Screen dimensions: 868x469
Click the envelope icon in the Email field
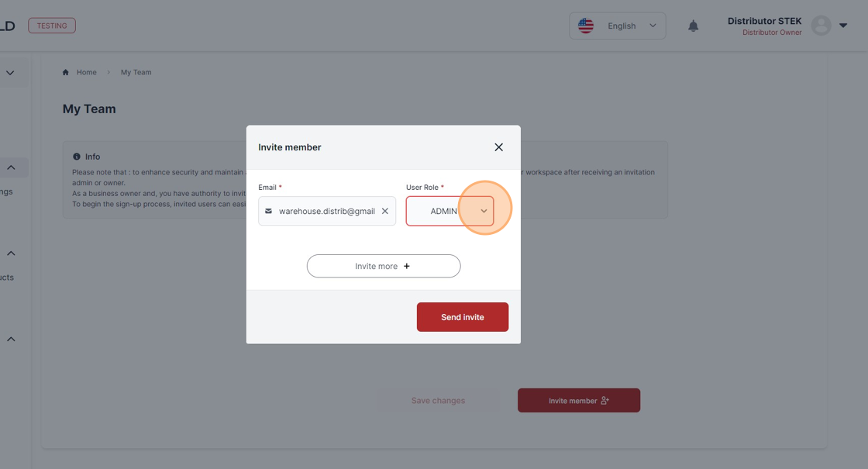268,211
